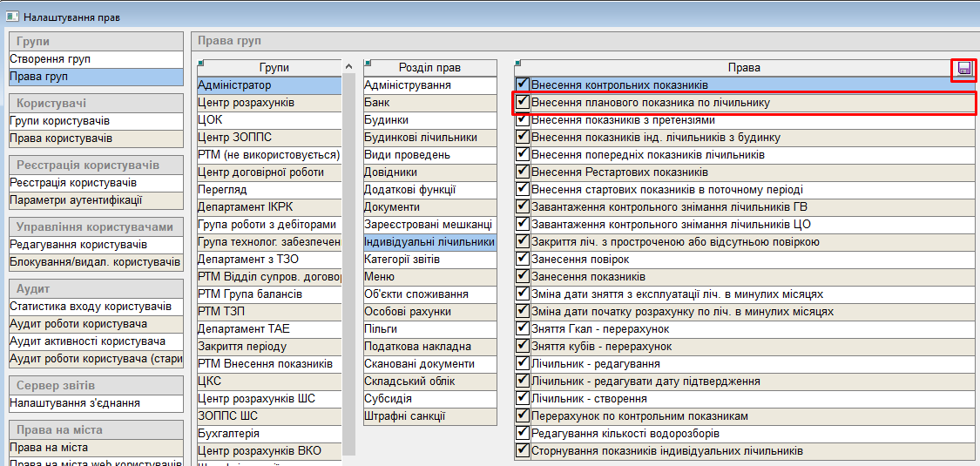Image resolution: width=980 pixels, height=466 pixels.
Task: Click the green corner marker of Права column
Action: point(519,62)
